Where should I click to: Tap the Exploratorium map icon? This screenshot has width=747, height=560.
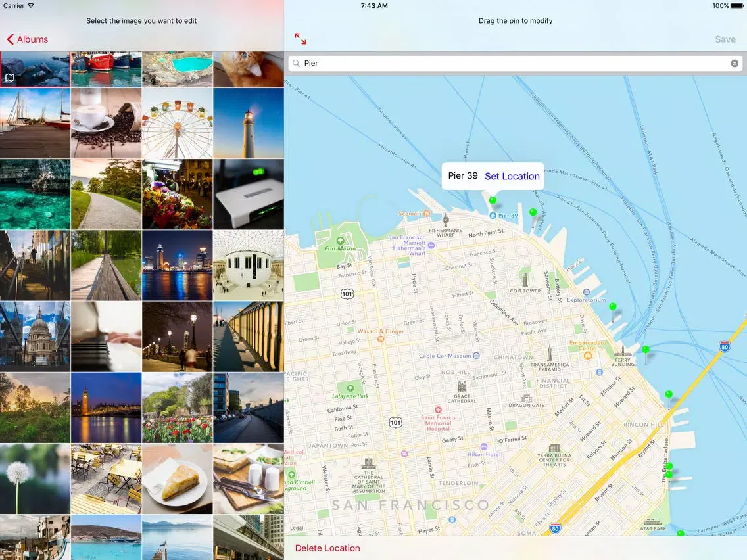pos(587,292)
